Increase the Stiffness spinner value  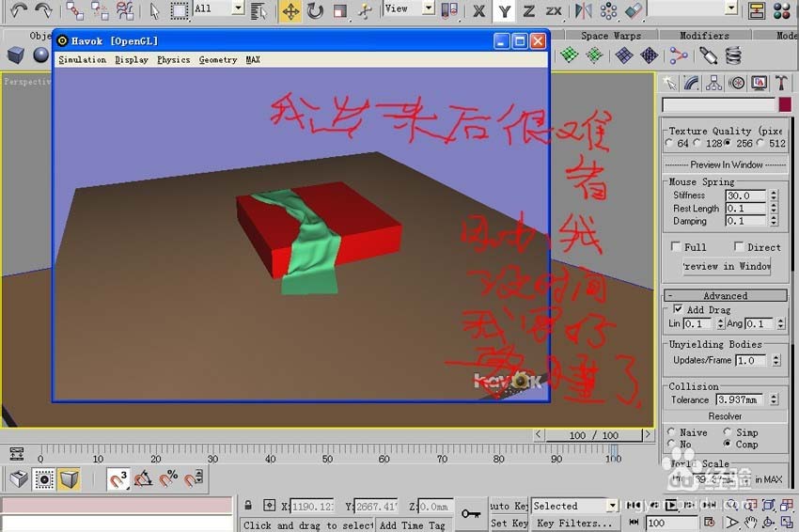(774, 193)
